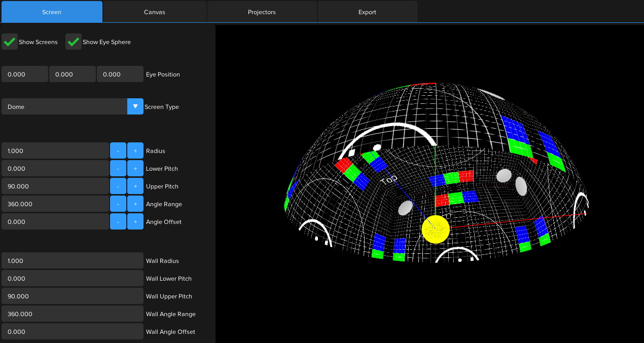Increase the Radius using its plus button
This screenshot has width=644, height=343.
pos(135,150)
